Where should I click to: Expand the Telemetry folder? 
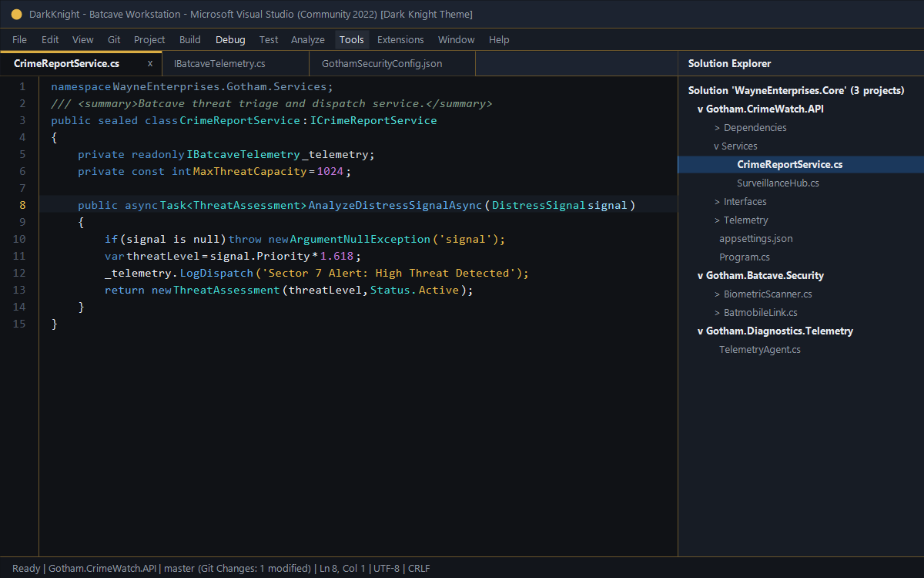point(718,220)
